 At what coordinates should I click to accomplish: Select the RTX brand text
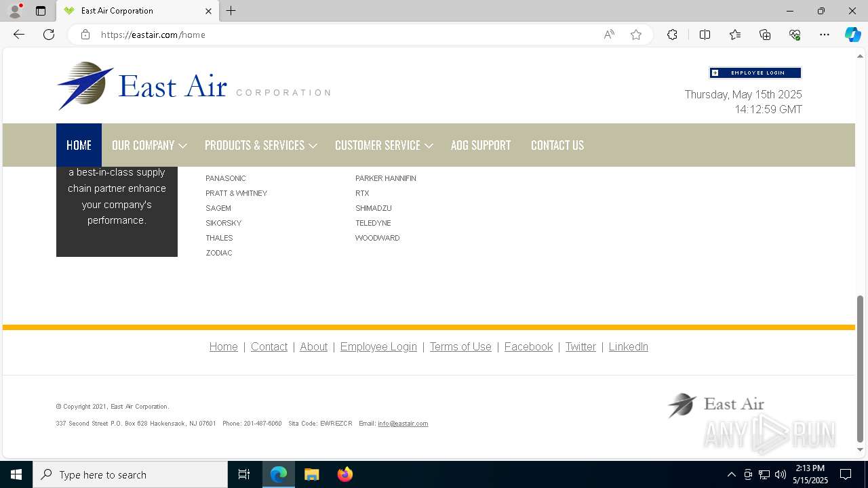tap(362, 193)
